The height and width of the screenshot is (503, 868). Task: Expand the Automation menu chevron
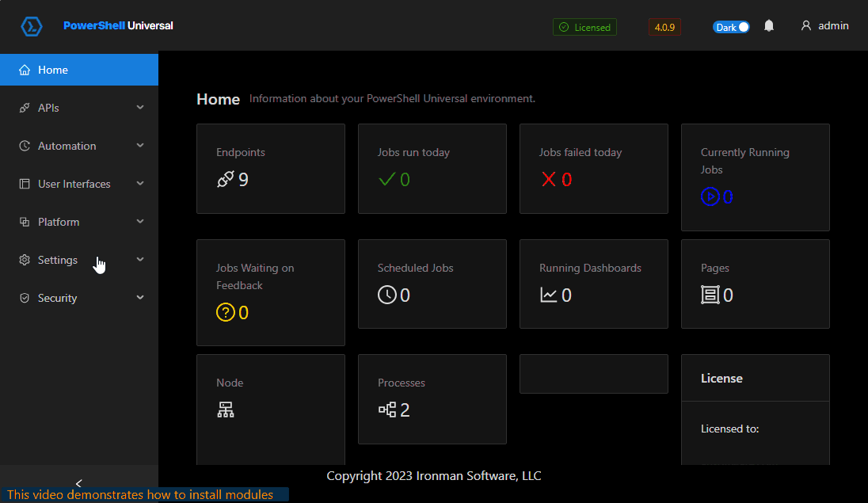(x=140, y=146)
